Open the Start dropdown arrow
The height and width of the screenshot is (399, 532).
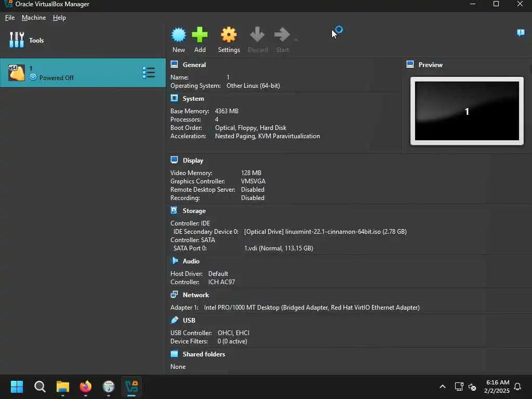pyautogui.click(x=296, y=40)
